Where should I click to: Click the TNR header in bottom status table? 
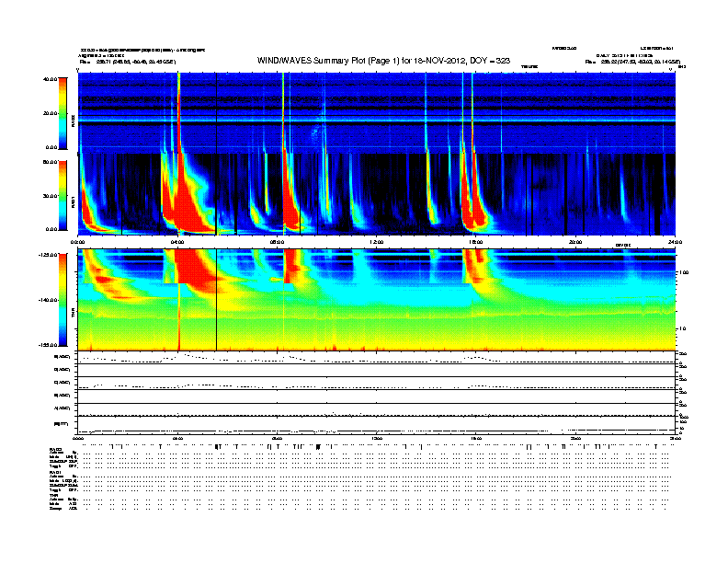[53, 495]
